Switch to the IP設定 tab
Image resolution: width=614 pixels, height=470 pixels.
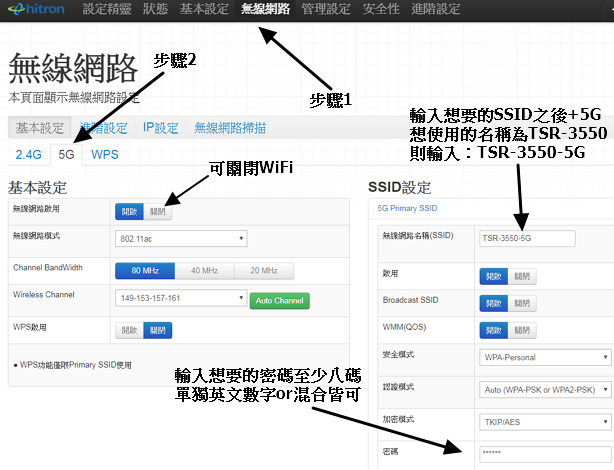click(160, 128)
